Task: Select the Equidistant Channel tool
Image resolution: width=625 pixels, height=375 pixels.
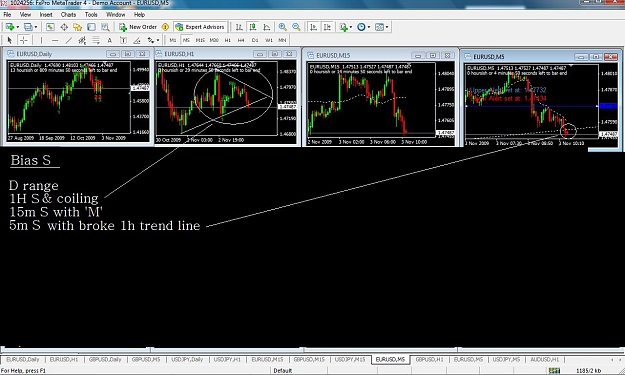Action: point(82,40)
